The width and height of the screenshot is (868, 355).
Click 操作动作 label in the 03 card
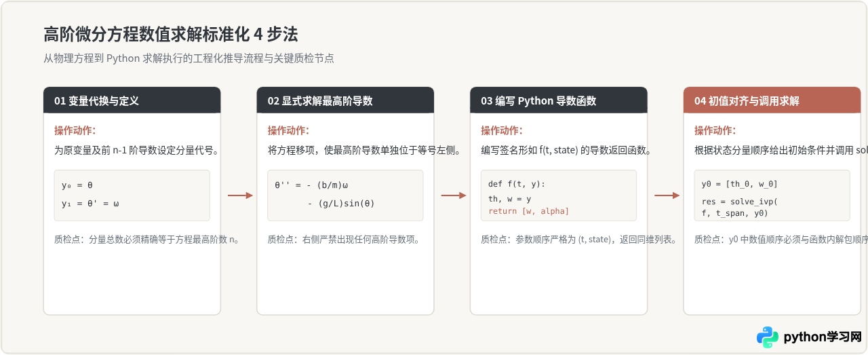[x=502, y=130]
